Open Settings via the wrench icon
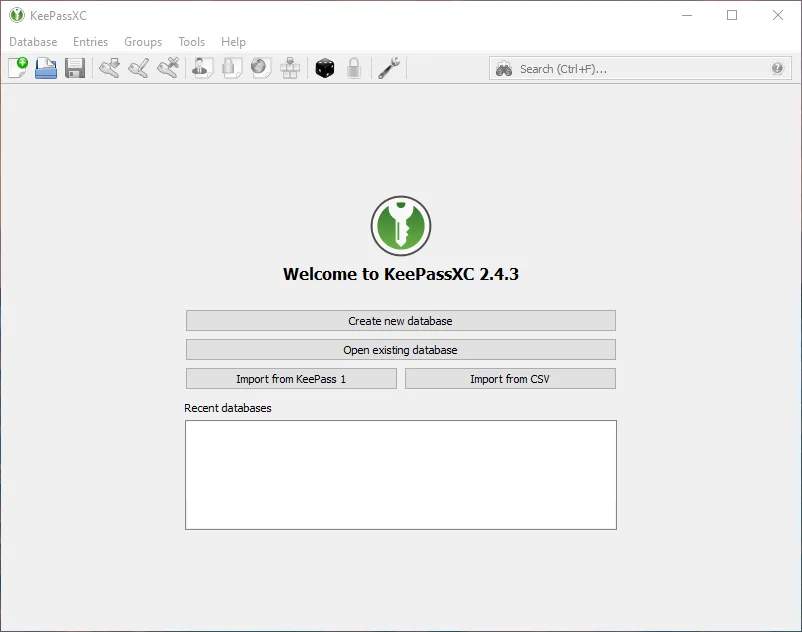802x632 pixels. click(x=389, y=68)
